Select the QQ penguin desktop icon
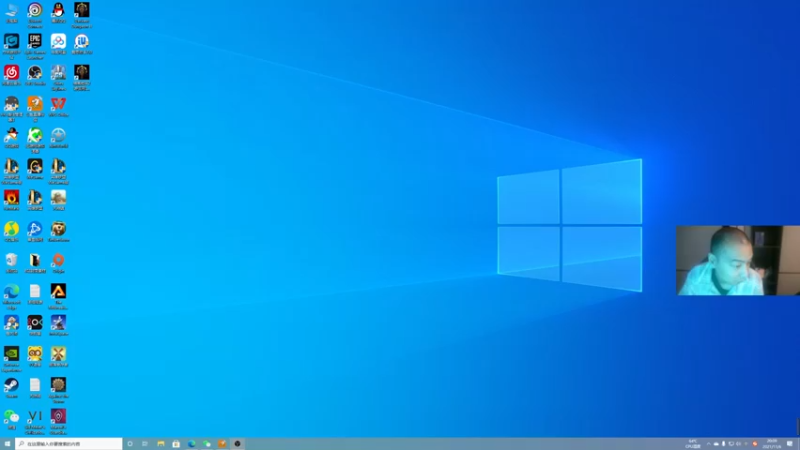The height and width of the screenshot is (450, 800). (x=58, y=13)
